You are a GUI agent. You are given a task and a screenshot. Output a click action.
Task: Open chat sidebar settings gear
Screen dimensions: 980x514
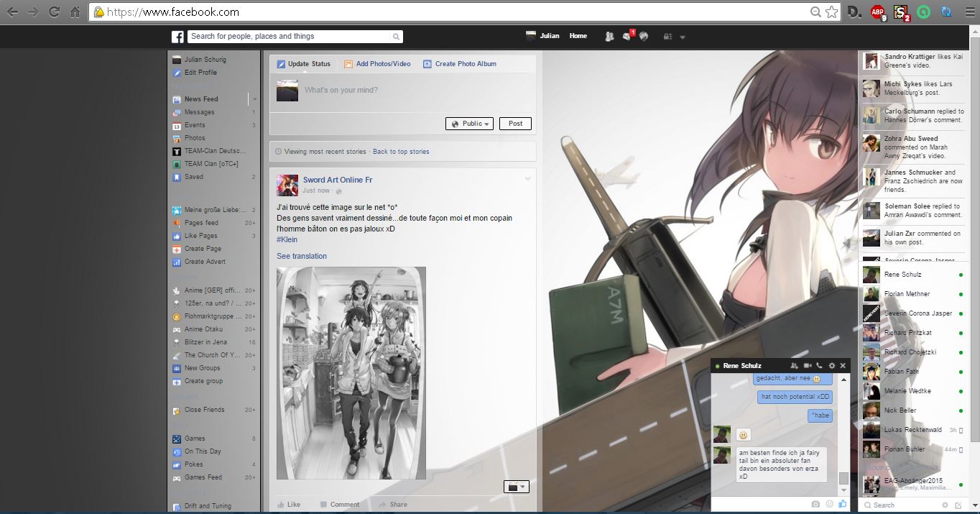tap(945, 505)
